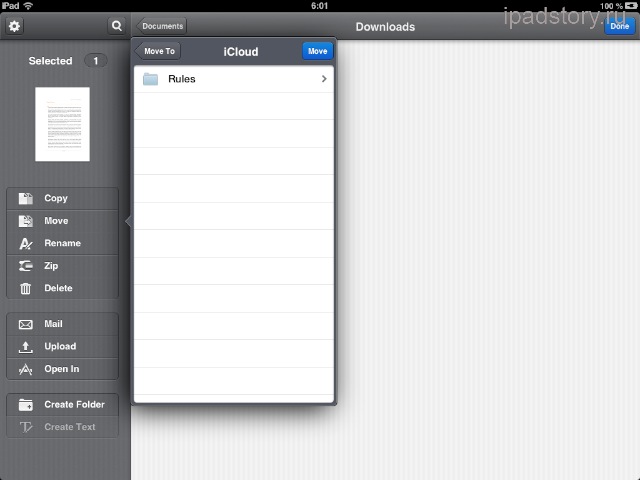
Task: Go back with Move To button
Action: [x=158, y=51]
